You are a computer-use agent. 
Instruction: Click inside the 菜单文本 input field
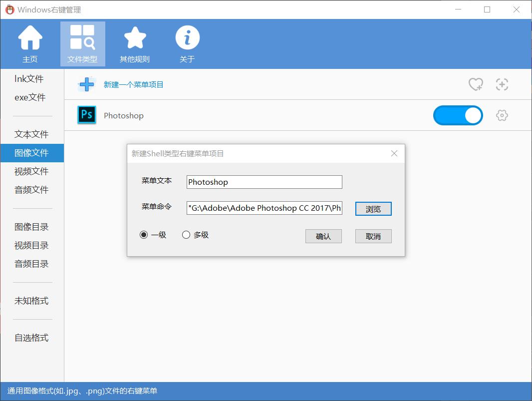click(x=264, y=182)
